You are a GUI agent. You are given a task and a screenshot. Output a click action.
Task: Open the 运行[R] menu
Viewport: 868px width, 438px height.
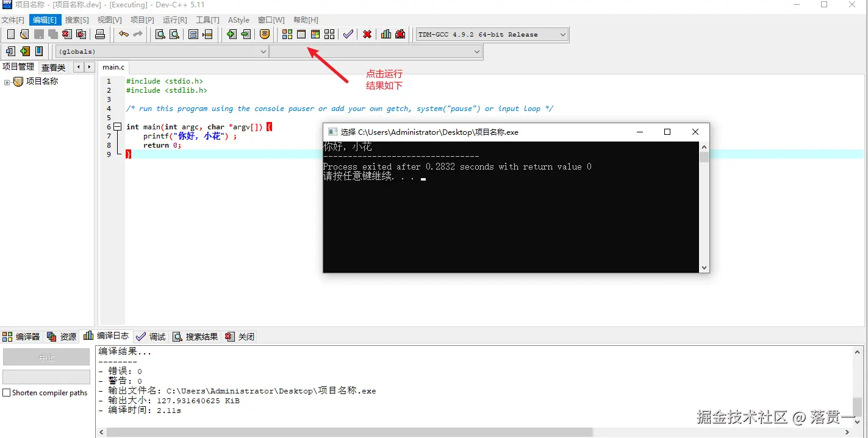point(175,20)
